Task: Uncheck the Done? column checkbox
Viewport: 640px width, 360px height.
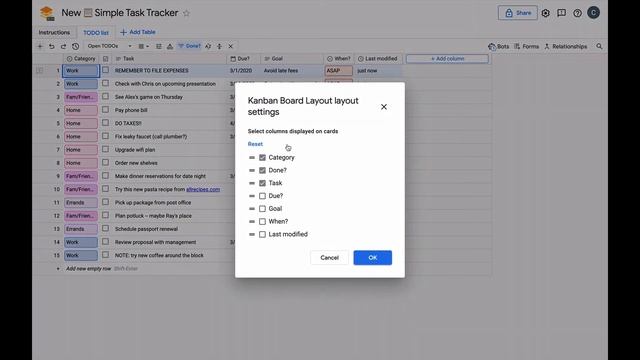Action: pyautogui.click(x=262, y=170)
